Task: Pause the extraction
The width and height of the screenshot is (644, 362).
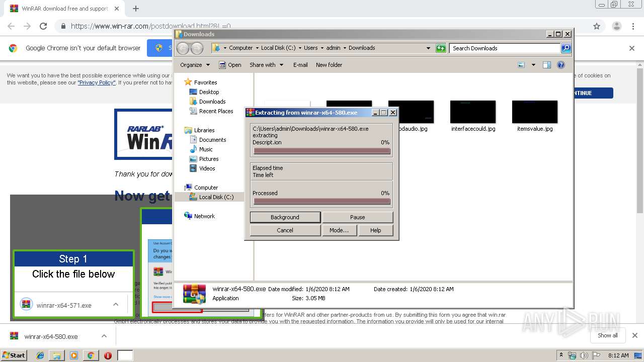Action: (x=357, y=217)
